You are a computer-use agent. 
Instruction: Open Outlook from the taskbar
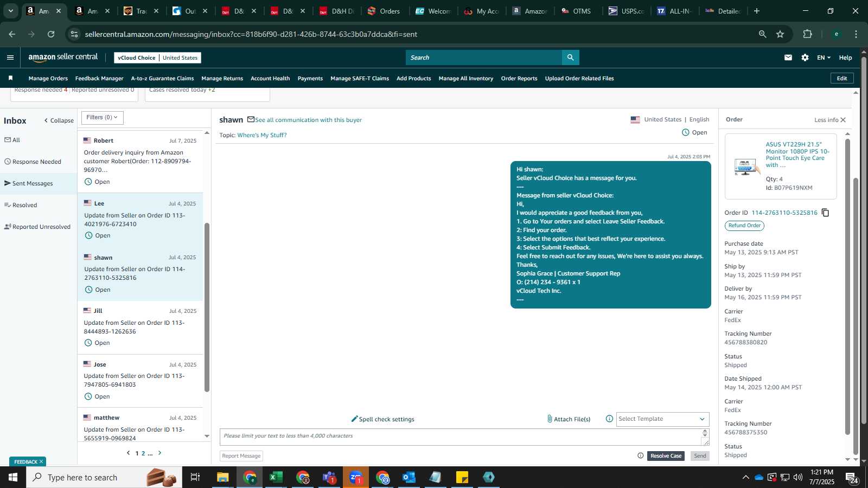[409, 477]
